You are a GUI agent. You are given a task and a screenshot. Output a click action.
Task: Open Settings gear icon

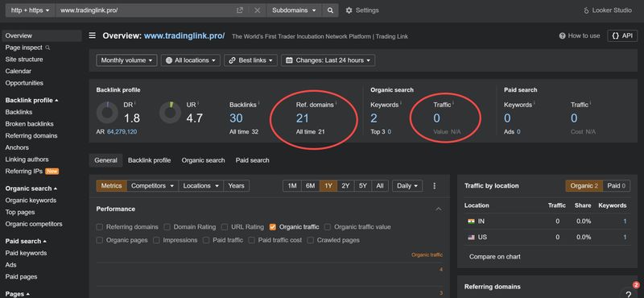coord(349,10)
